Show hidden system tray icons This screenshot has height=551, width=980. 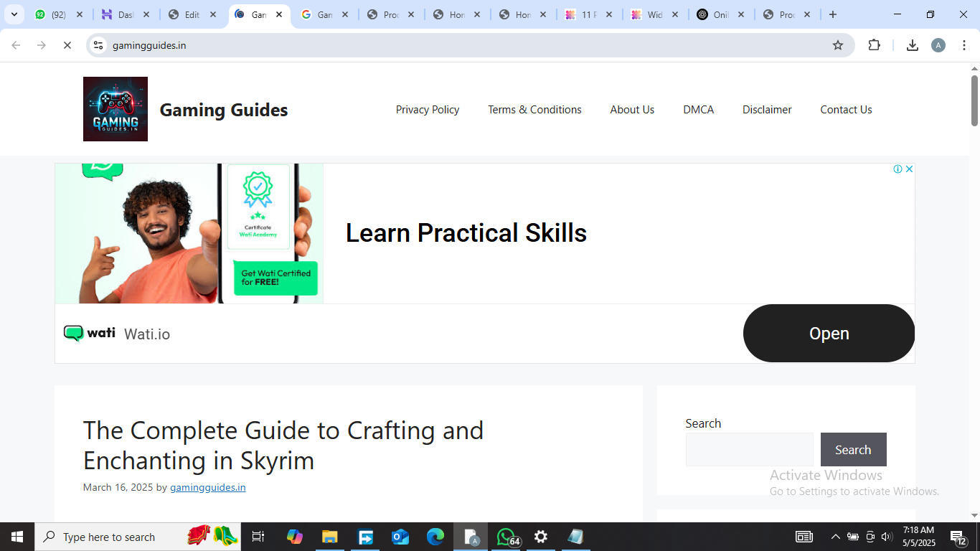point(835,537)
